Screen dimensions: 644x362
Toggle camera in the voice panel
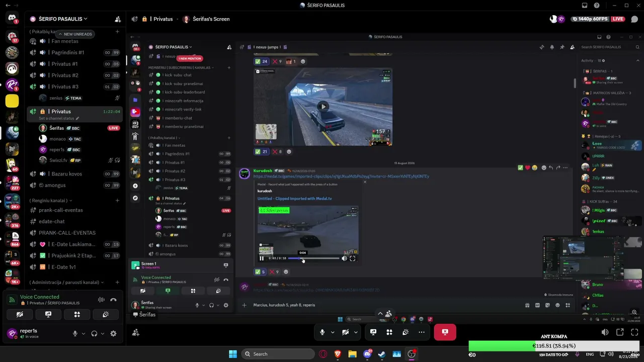[x=20, y=314]
